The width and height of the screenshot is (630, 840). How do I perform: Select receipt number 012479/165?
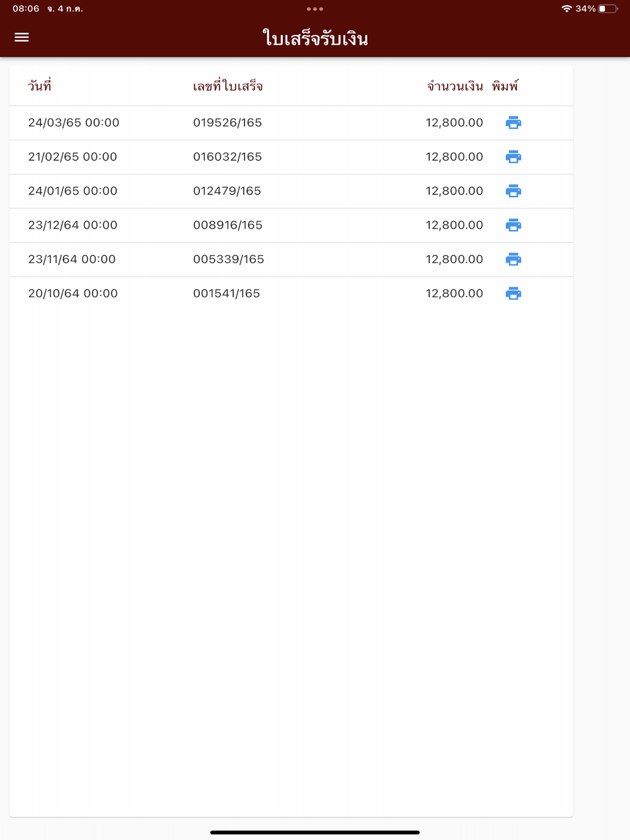(x=227, y=191)
